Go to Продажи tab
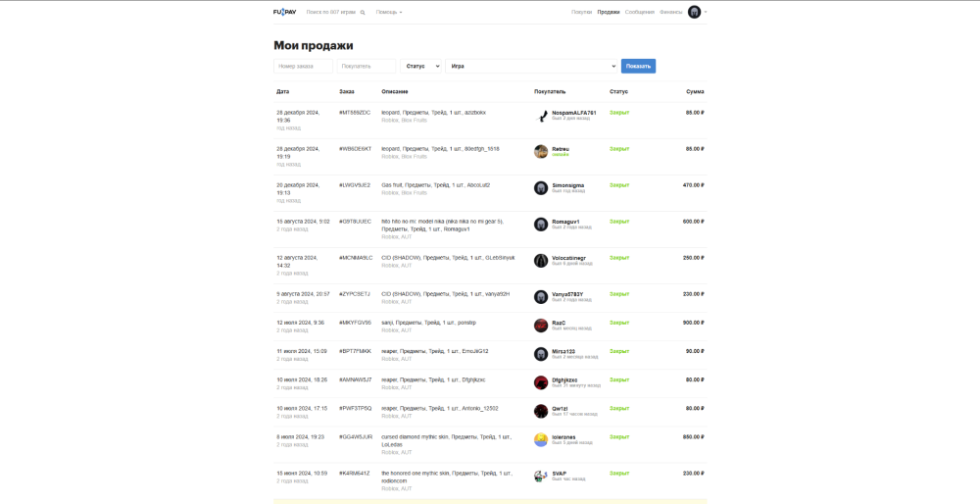Image resolution: width=980 pixels, height=504 pixels. click(x=609, y=12)
